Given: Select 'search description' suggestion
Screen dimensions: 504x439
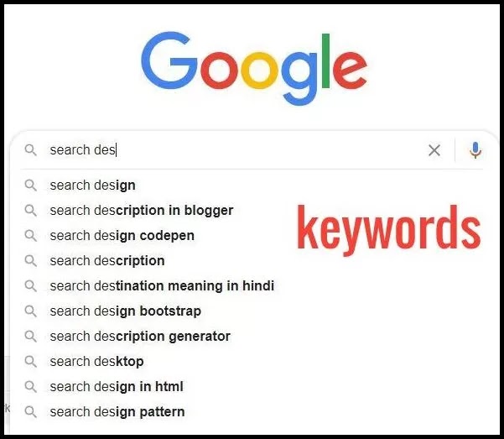Looking at the screenshot, I should (x=107, y=261).
